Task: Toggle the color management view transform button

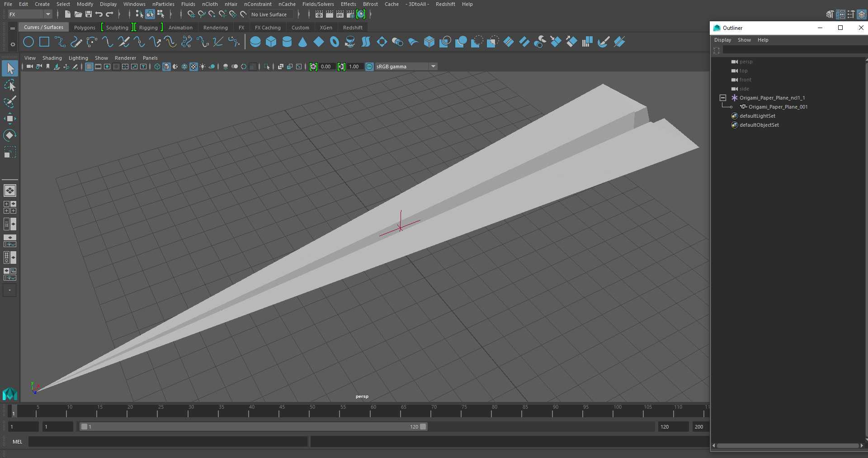Action: click(x=369, y=67)
